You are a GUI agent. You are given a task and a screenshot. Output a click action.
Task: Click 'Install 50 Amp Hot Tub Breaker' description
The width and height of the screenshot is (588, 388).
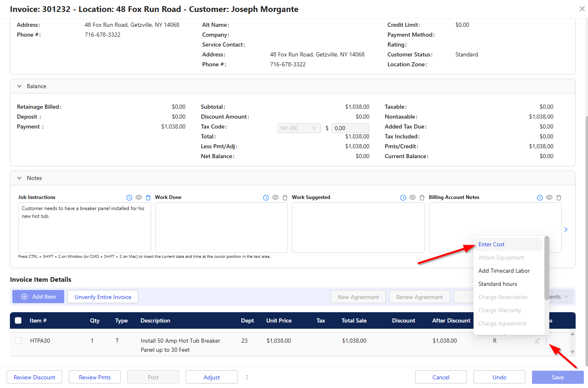(x=180, y=341)
